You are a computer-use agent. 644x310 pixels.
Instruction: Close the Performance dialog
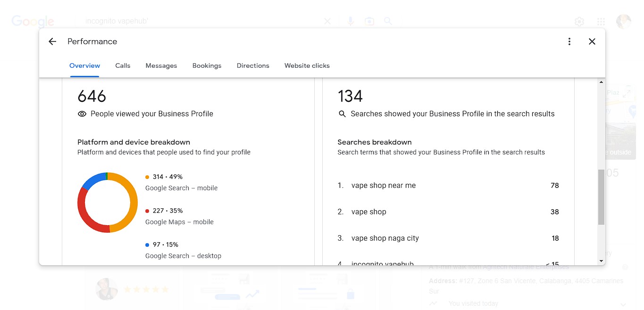[x=592, y=41]
